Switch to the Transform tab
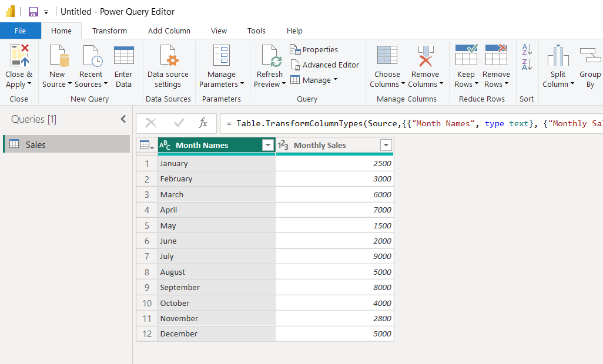603x364 pixels. point(109,31)
